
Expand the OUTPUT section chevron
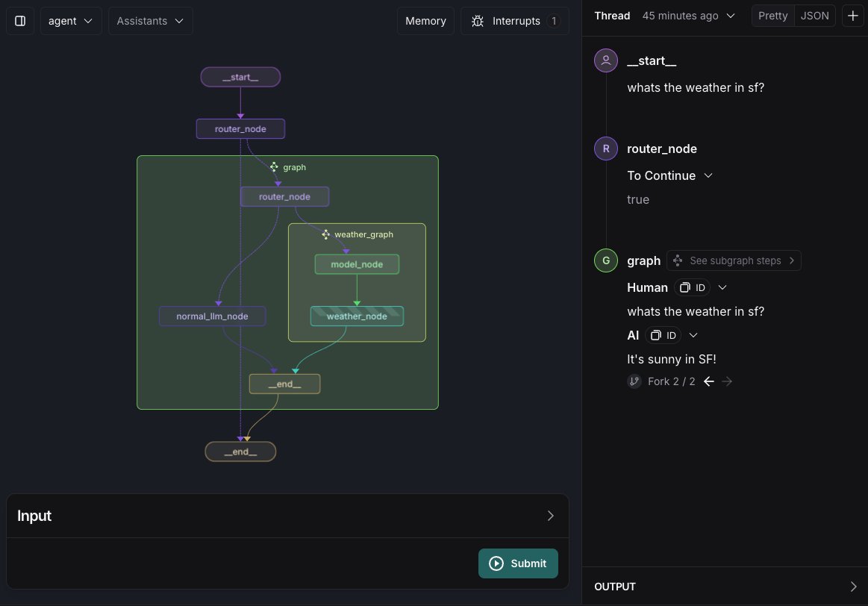coord(853,587)
